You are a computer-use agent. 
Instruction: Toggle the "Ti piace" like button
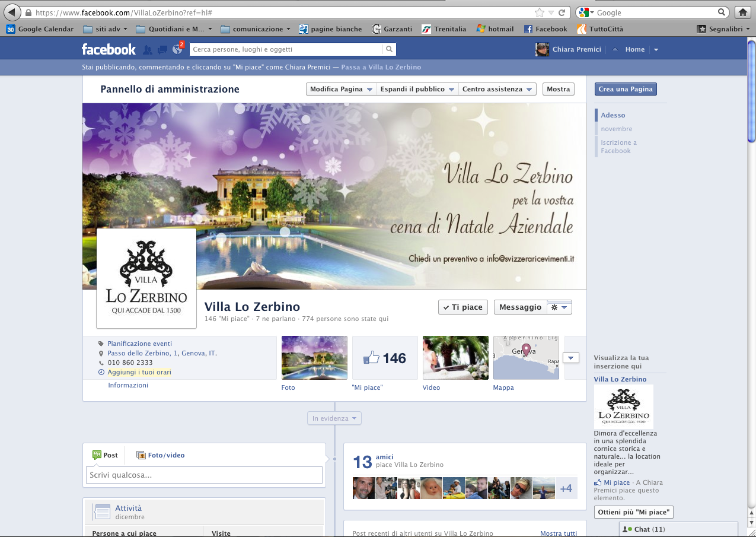click(x=463, y=307)
